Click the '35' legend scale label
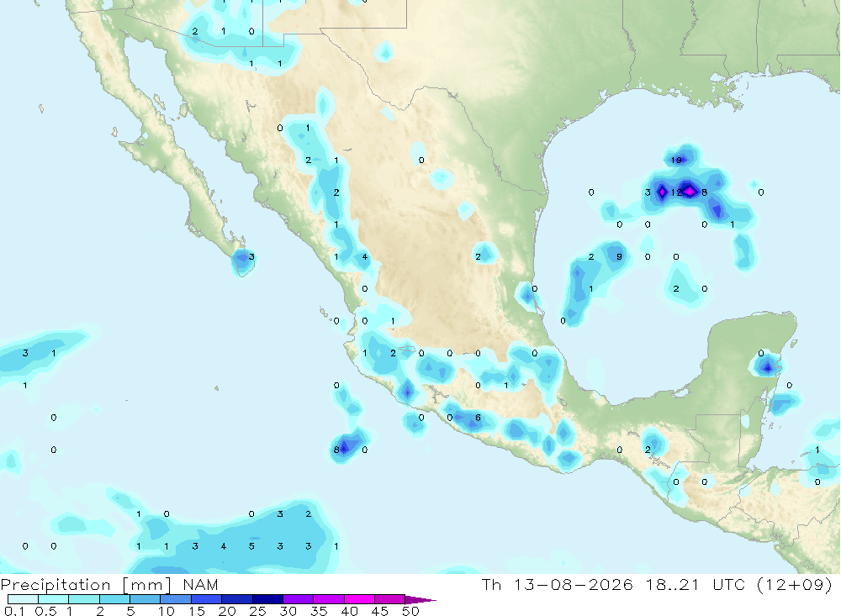 click(319, 611)
